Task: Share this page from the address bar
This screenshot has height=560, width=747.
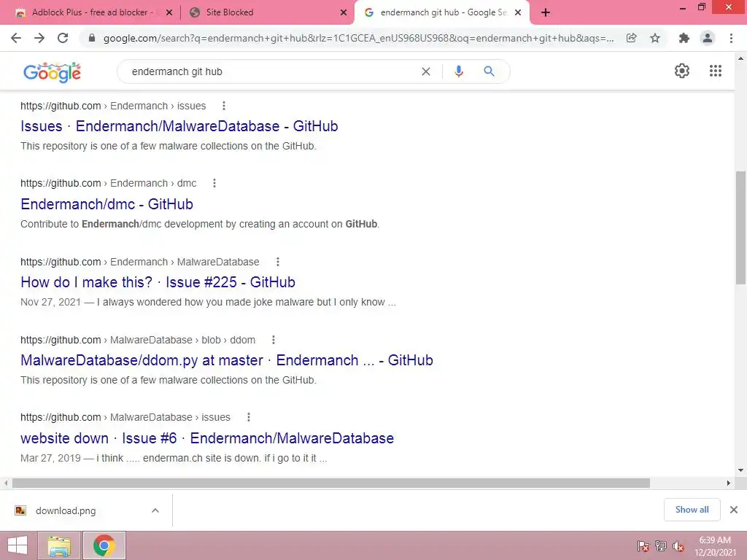Action: [631, 38]
